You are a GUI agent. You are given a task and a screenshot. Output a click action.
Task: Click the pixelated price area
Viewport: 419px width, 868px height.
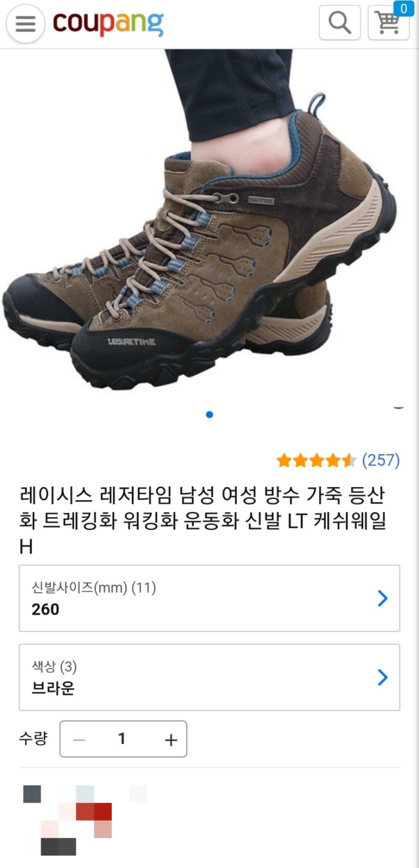[85, 820]
